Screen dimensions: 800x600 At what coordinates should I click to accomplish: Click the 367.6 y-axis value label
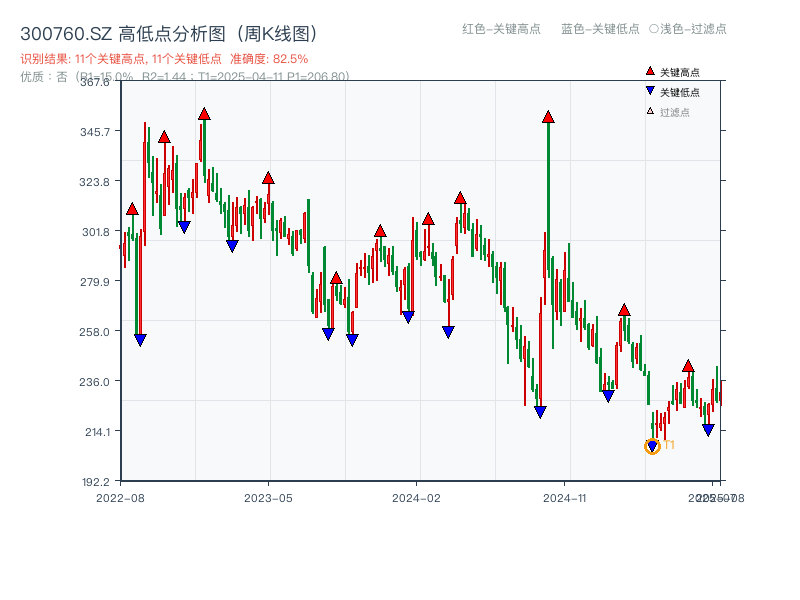coord(96,85)
